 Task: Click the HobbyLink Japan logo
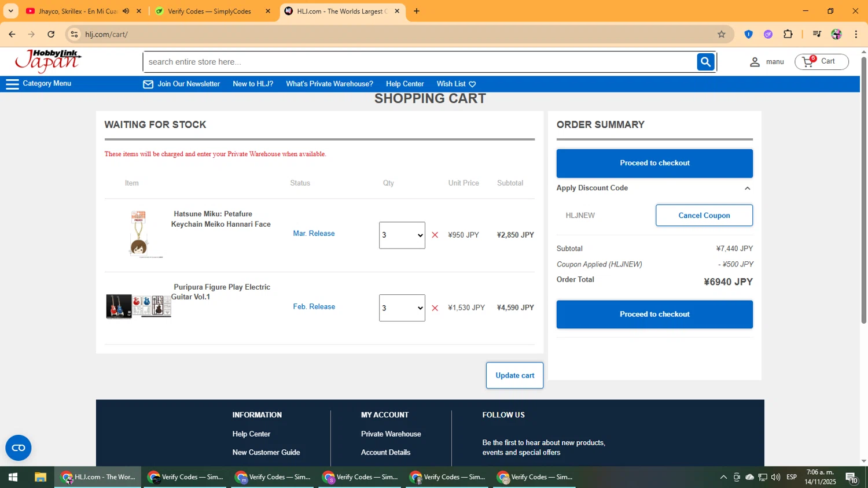48,61
